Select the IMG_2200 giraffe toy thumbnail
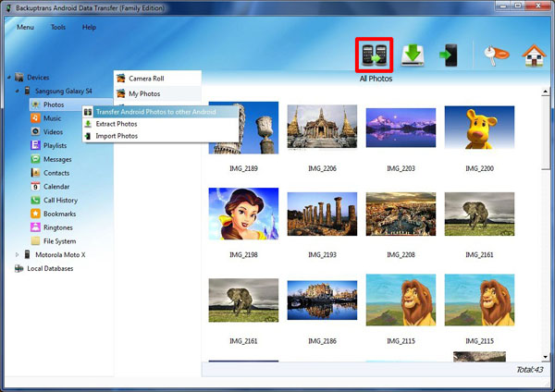 click(x=479, y=129)
